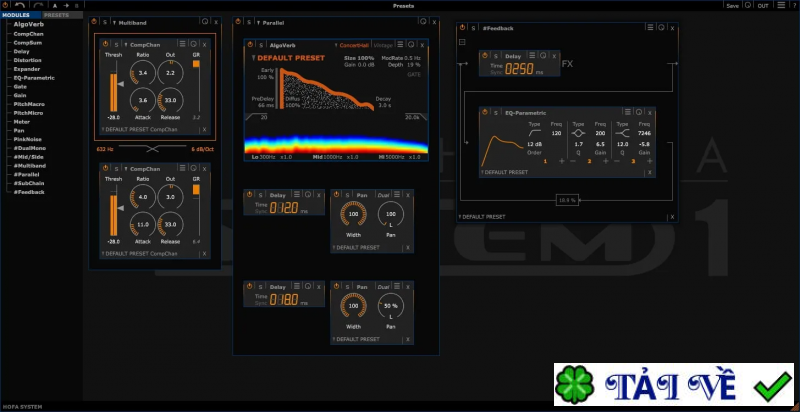
Task: Select #Mid/Side in the modules list
Action: pos(29,157)
